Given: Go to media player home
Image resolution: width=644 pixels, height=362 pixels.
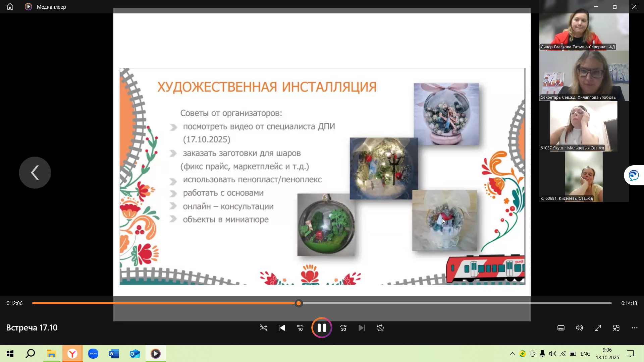Looking at the screenshot, I should 10,7.
